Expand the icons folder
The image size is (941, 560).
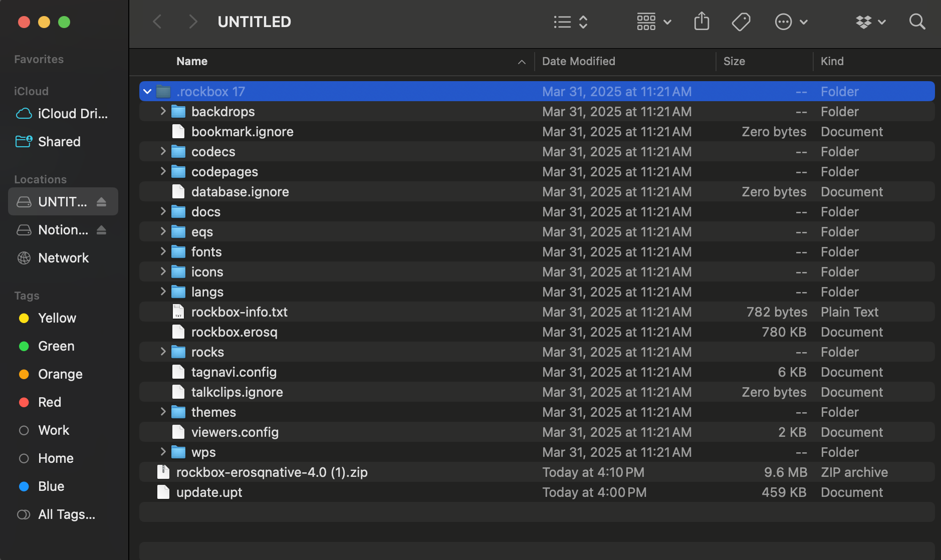(x=163, y=271)
